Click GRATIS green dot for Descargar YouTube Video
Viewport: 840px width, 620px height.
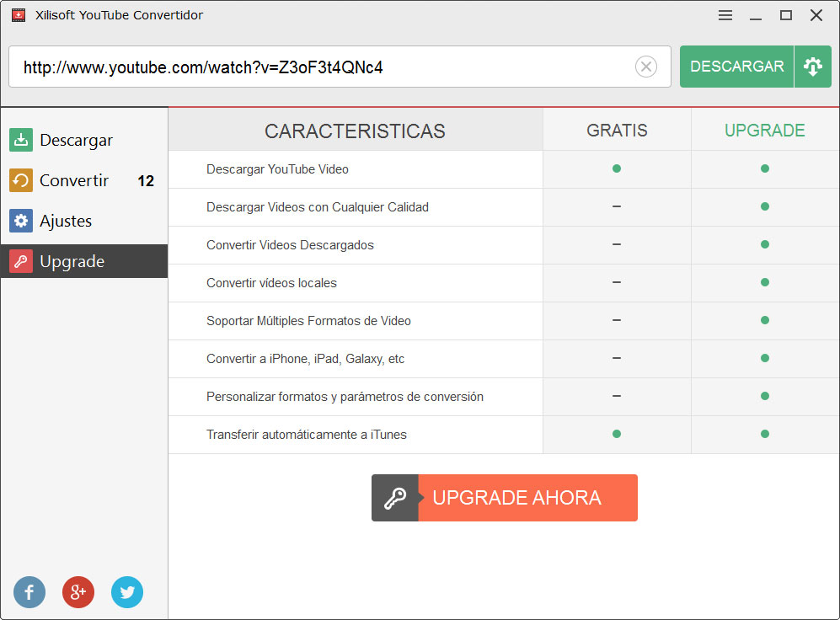617,168
